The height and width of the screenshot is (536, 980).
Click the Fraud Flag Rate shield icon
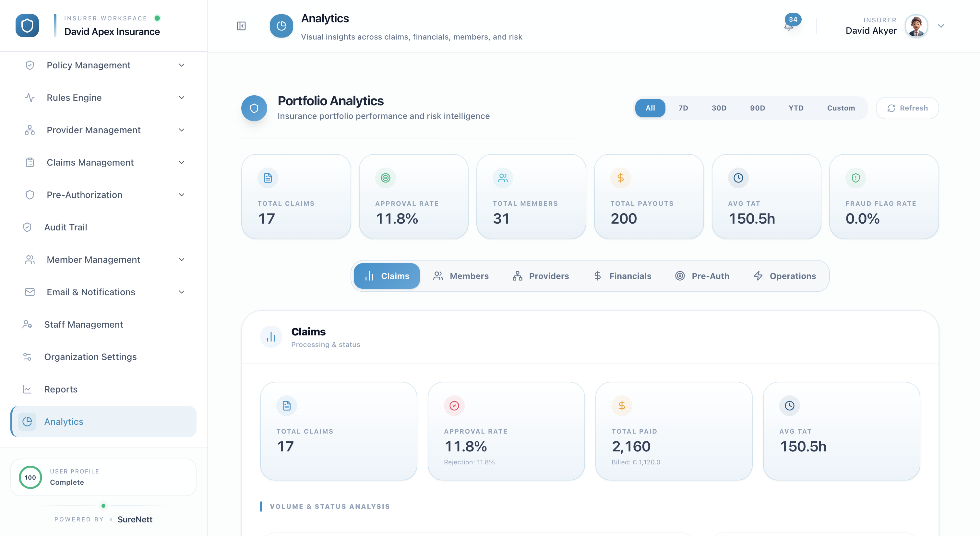[x=855, y=178]
